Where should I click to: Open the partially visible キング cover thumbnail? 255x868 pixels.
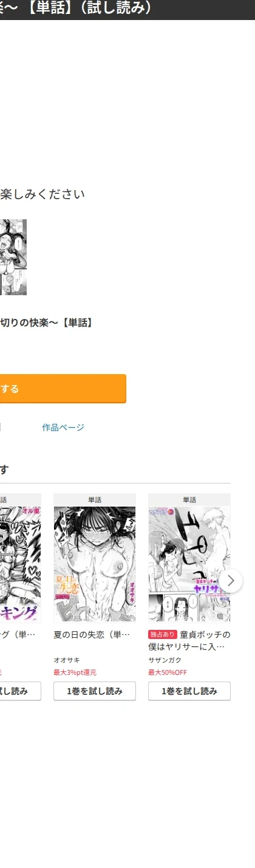[x=21, y=564]
